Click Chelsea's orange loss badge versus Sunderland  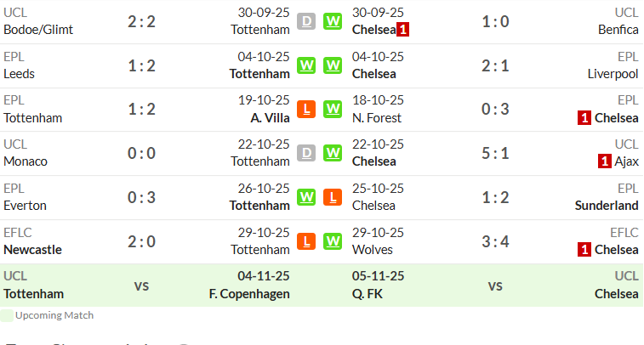[333, 197]
